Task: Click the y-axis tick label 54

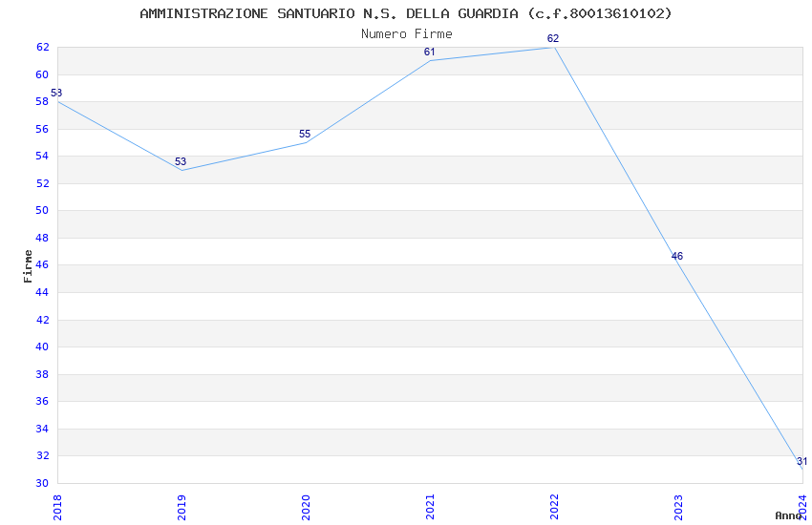Action: pos(42,156)
